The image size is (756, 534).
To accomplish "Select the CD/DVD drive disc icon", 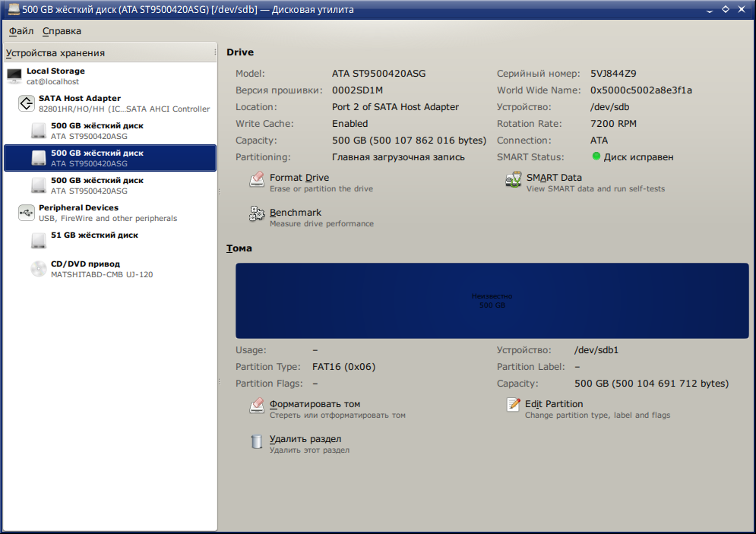I will click(x=39, y=269).
